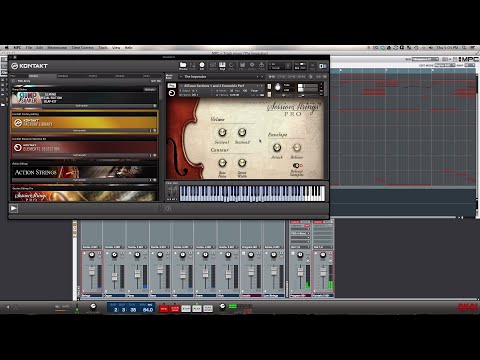
Task: Click STOP in the MPC transport
Action: [186, 309]
